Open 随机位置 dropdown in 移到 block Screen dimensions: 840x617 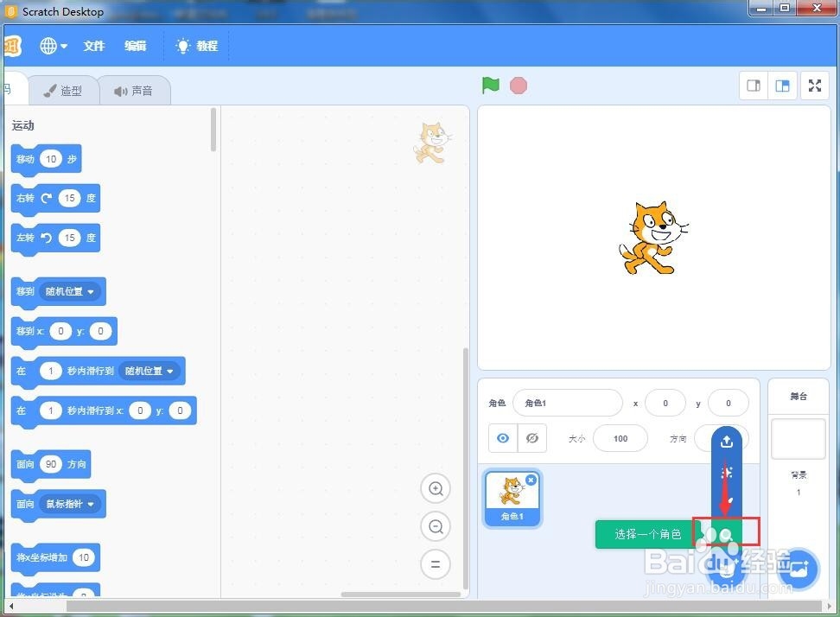tap(70, 291)
